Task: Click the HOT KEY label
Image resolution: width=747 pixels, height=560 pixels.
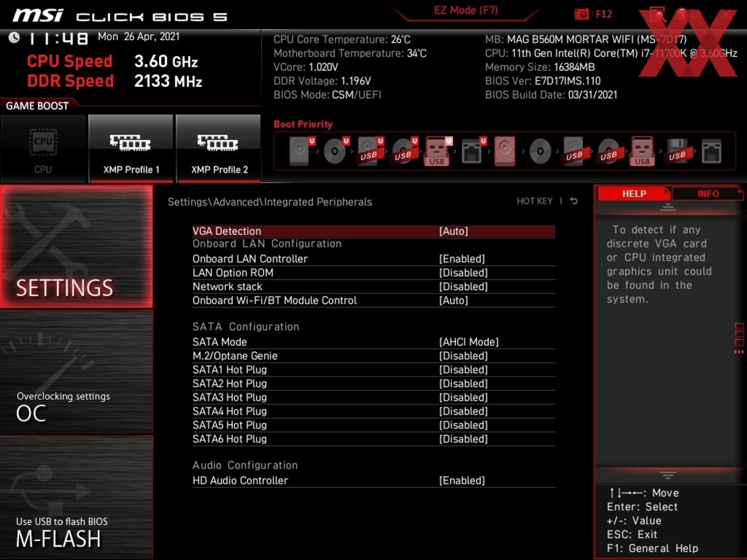Action: point(534,201)
